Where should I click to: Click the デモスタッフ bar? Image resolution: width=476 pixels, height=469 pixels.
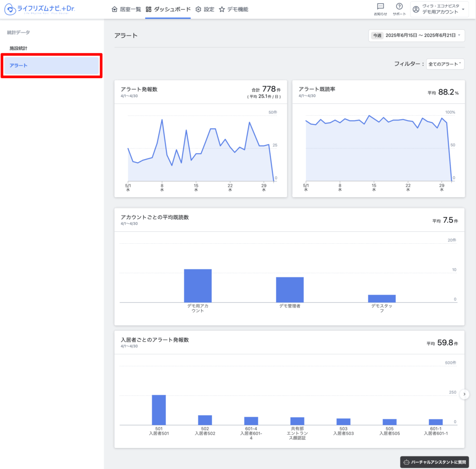382,299
